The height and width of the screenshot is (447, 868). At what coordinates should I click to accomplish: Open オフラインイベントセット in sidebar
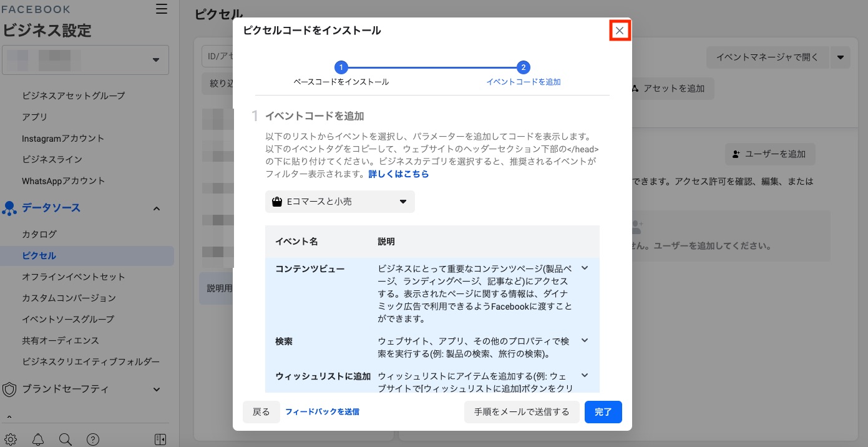[x=74, y=277]
